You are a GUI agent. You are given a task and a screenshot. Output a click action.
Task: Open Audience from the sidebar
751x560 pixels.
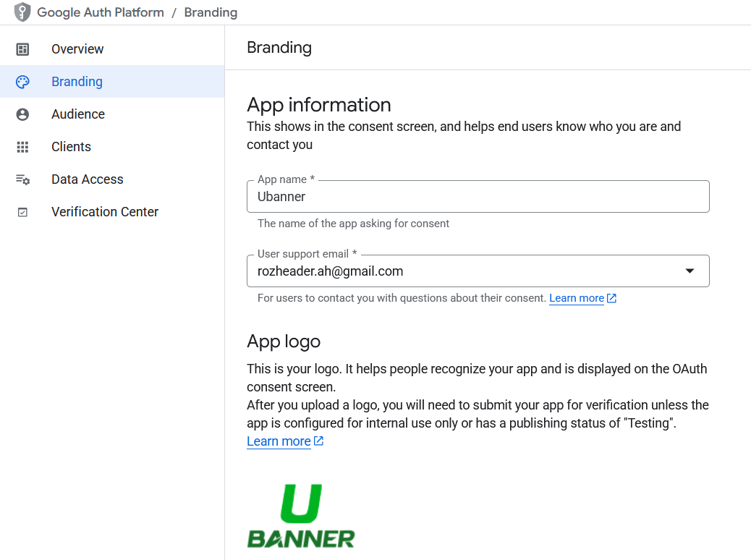[77, 114]
